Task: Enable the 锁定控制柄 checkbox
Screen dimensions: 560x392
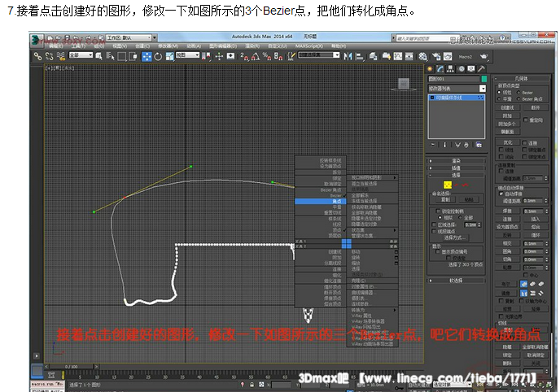Action: 438,211
